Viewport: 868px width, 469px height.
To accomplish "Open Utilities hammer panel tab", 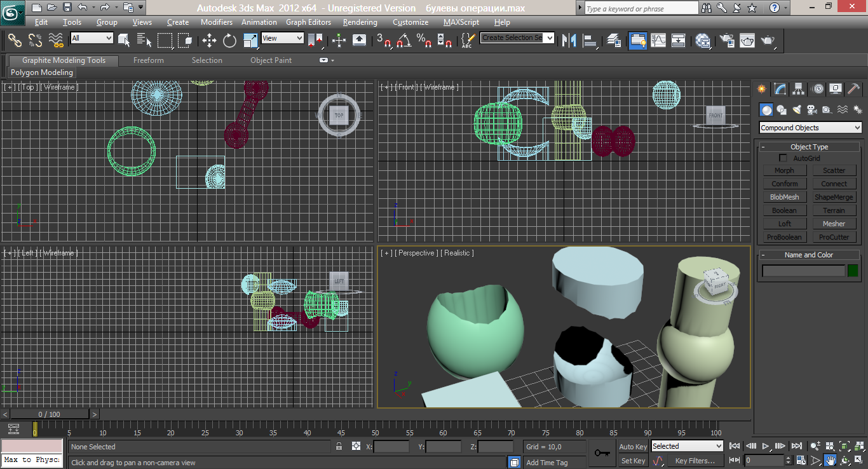I will coord(854,89).
